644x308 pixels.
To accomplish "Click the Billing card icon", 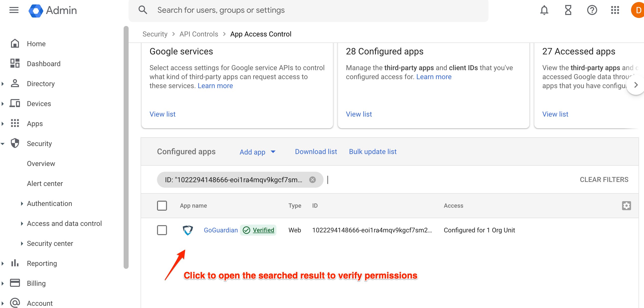I will coord(15,283).
